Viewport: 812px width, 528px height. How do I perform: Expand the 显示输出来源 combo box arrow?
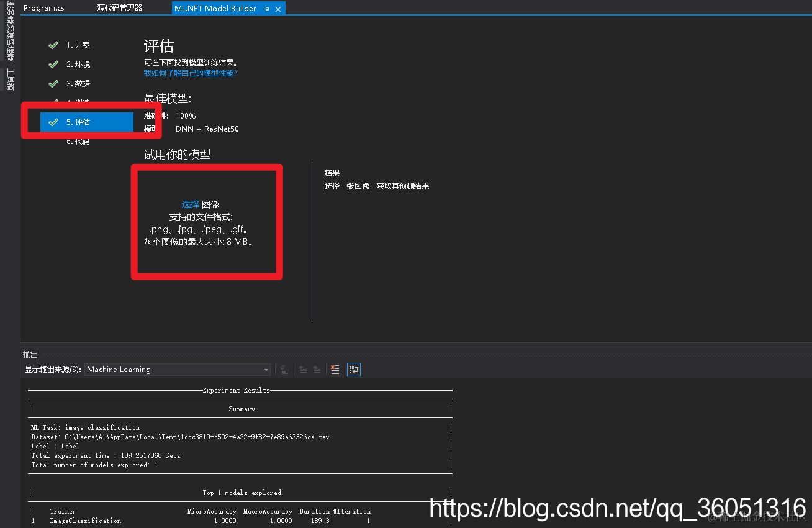tap(266, 369)
